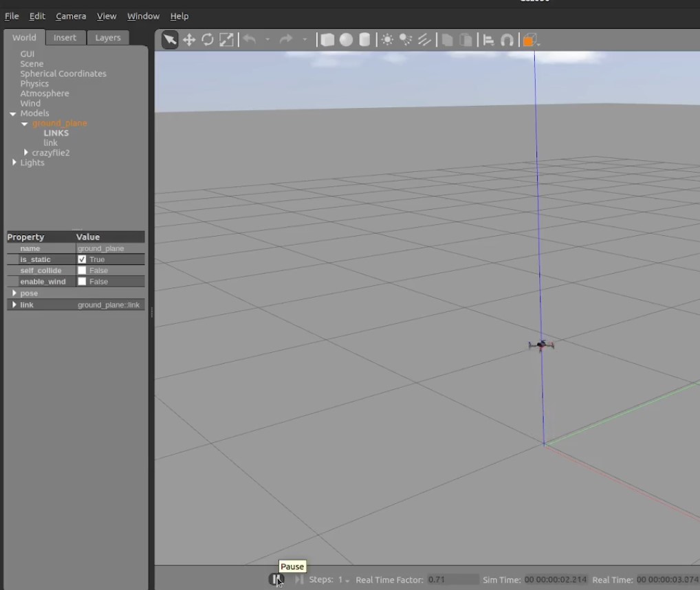Expand the Lights tree node

pos(14,162)
